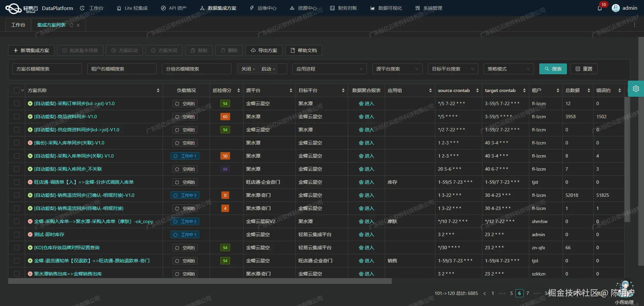Sort by 源平台 column
This screenshot has width=644, height=306.
pos(291,90)
